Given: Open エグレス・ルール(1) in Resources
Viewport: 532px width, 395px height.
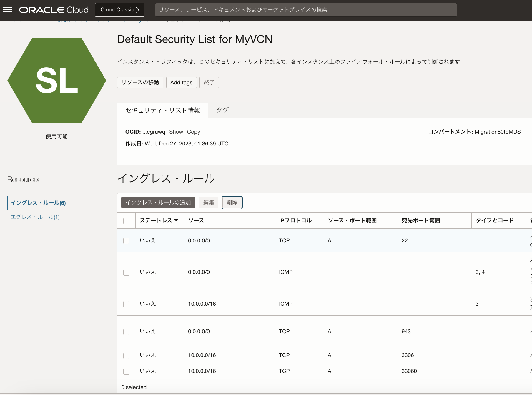Looking at the screenshot, I should (x=35, y=217).
